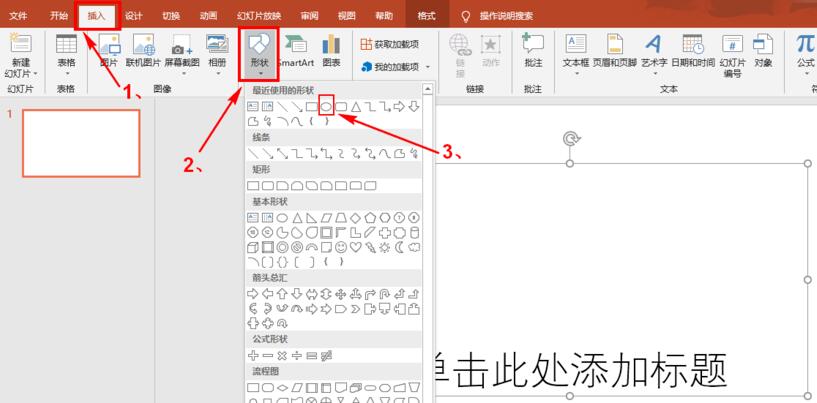
Task: Open the 动画 animations tab
Action: (208, 16)
